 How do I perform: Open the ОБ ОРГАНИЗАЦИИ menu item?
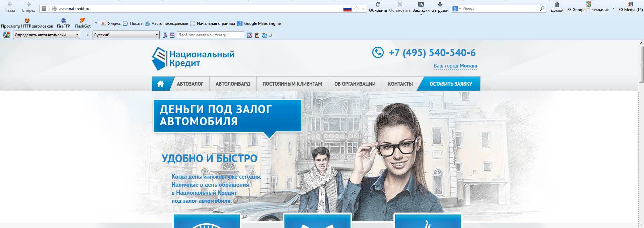point(355,84)
